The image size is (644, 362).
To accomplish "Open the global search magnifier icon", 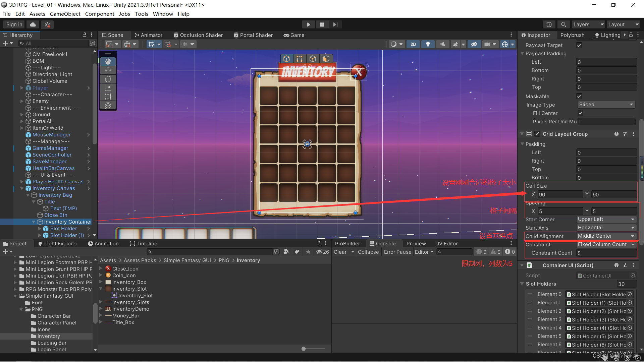I will 563,24.
